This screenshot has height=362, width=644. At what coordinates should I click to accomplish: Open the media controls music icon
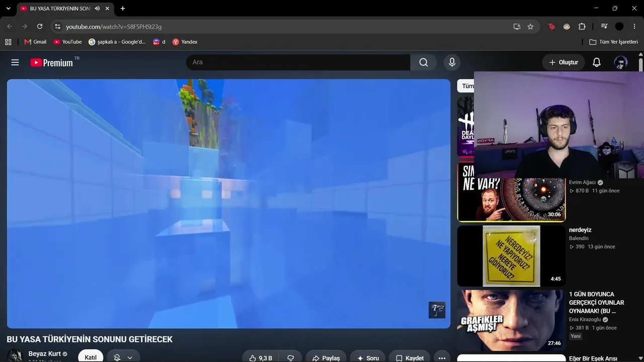(604, 27)
